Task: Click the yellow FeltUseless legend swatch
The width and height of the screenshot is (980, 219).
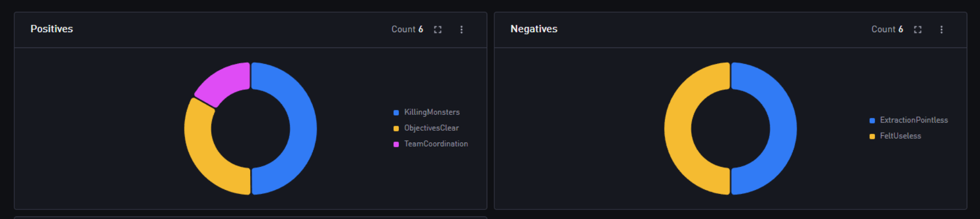Action: coord(872,137)
